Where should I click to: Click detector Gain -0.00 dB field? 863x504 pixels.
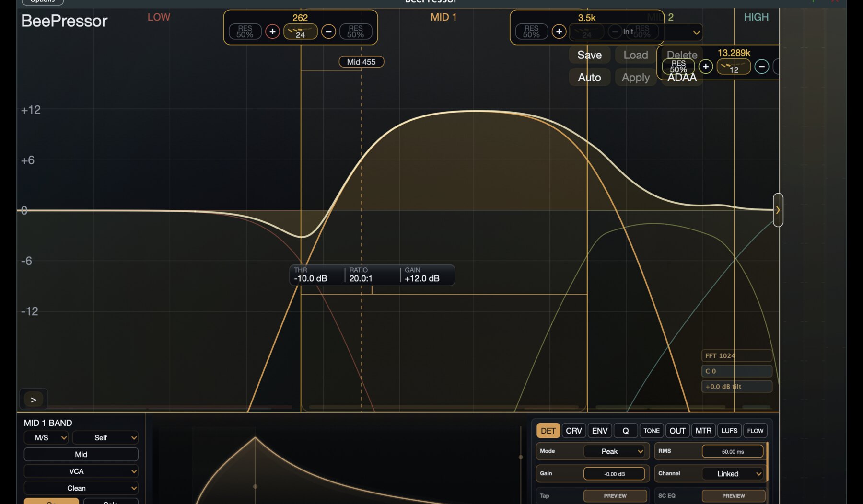[614, 474]
